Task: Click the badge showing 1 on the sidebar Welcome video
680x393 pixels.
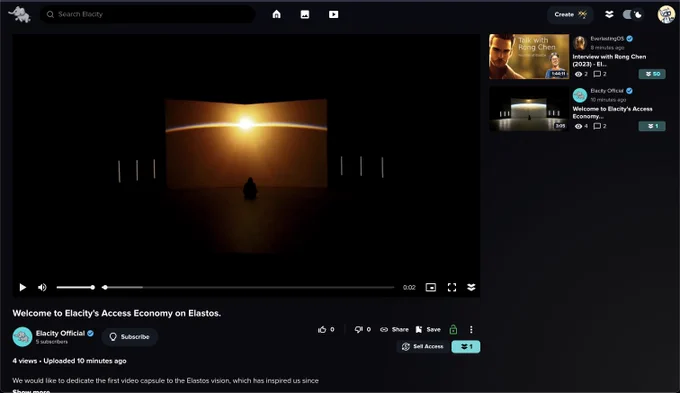Action: [652, 126]
